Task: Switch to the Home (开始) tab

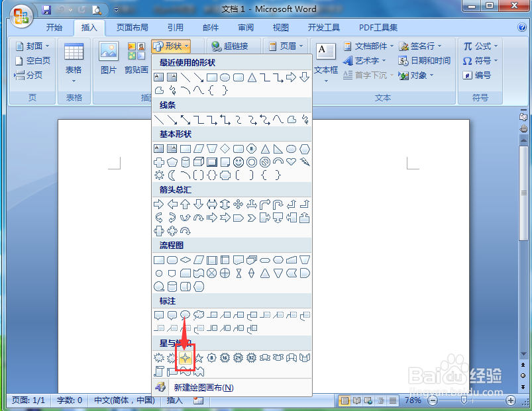Action: point(54,27)
